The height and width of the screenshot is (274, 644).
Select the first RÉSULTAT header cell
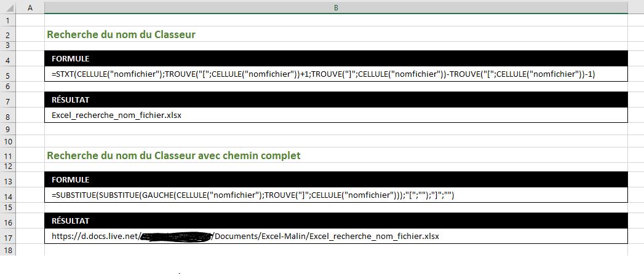point(336,100)
